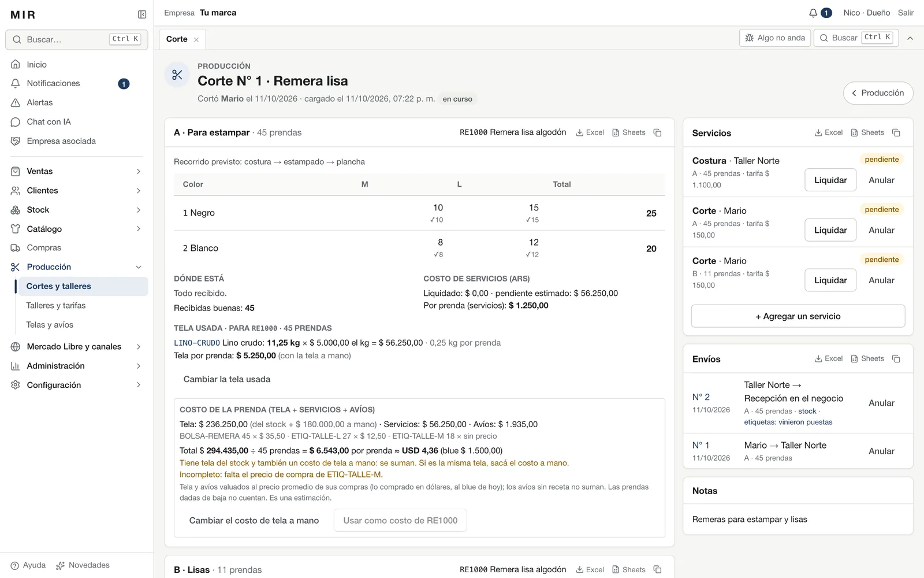Copy section B Lisas with its copy icon
This screenshot has height=578, width=924.
pos(657,569)
